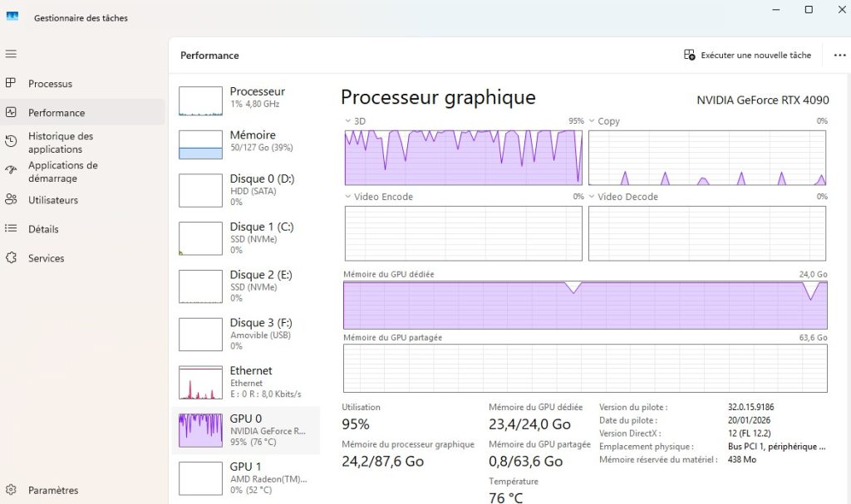Click the Services puzzle-piece icon

11,258
